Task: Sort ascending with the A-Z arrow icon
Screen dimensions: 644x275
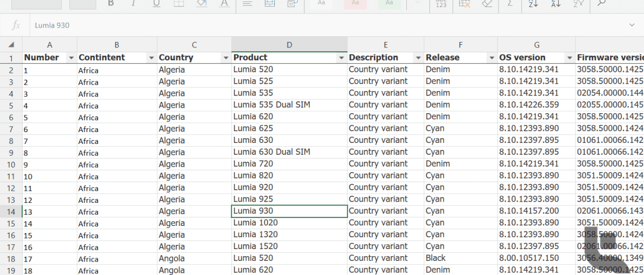Action: click(x=533, y=3)
